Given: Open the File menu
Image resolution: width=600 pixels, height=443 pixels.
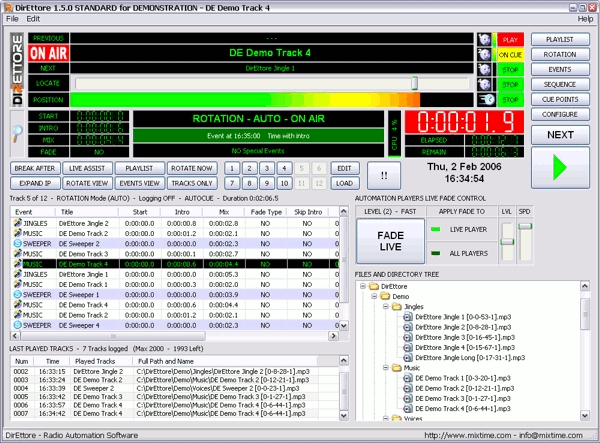Looking at the screenshot, I should 12,19.
